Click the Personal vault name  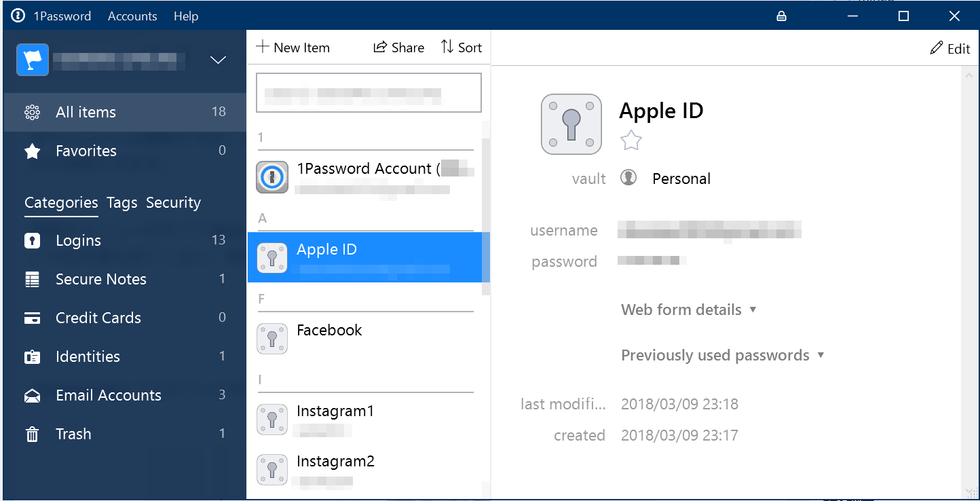681,179
